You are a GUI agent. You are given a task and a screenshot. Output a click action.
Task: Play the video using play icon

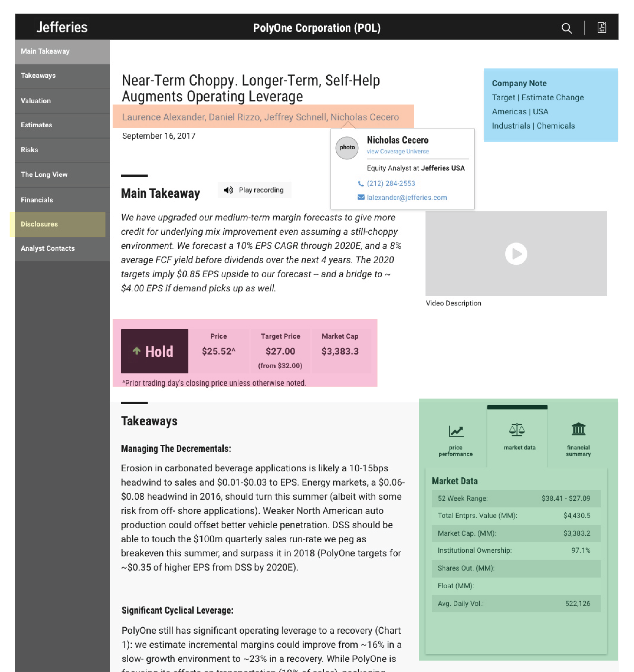[x=516, y=253]
